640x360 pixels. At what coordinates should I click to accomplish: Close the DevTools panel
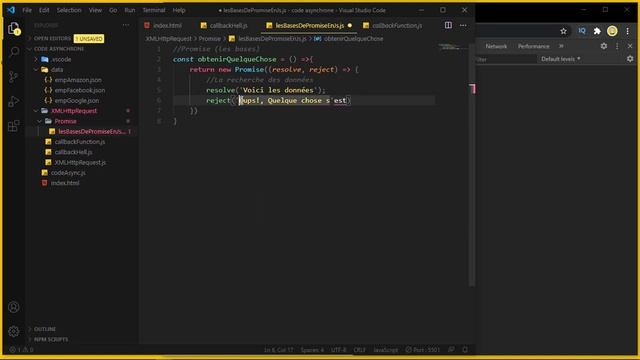click(x=630, y=46)
